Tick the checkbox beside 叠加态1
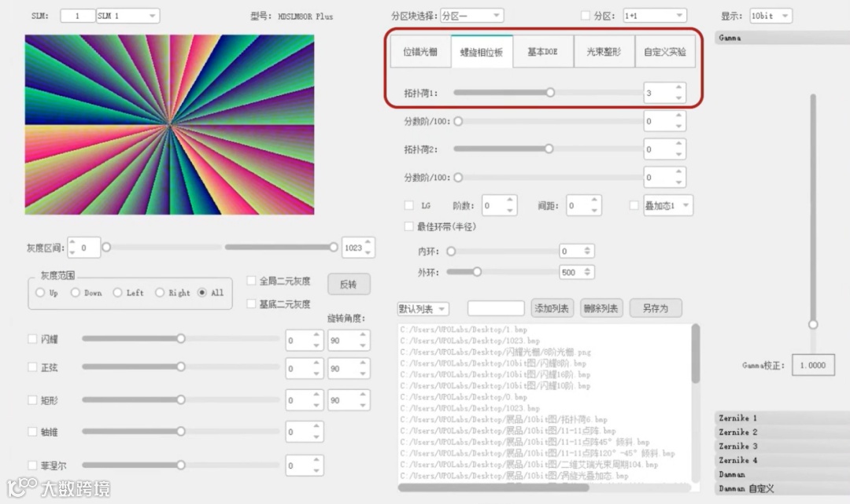The image size is (850, 504). point(634,205)
